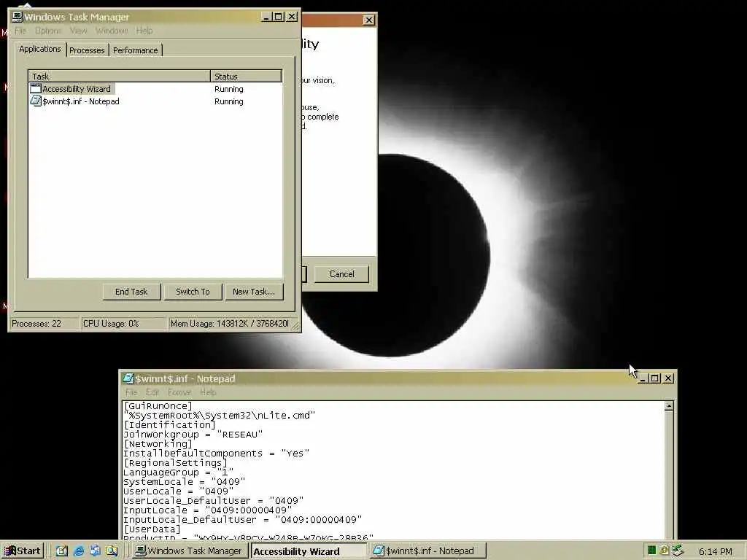Sort by Task column header
Screen dimensions: 747x560
pyautogui.click(x=120, y=76)
